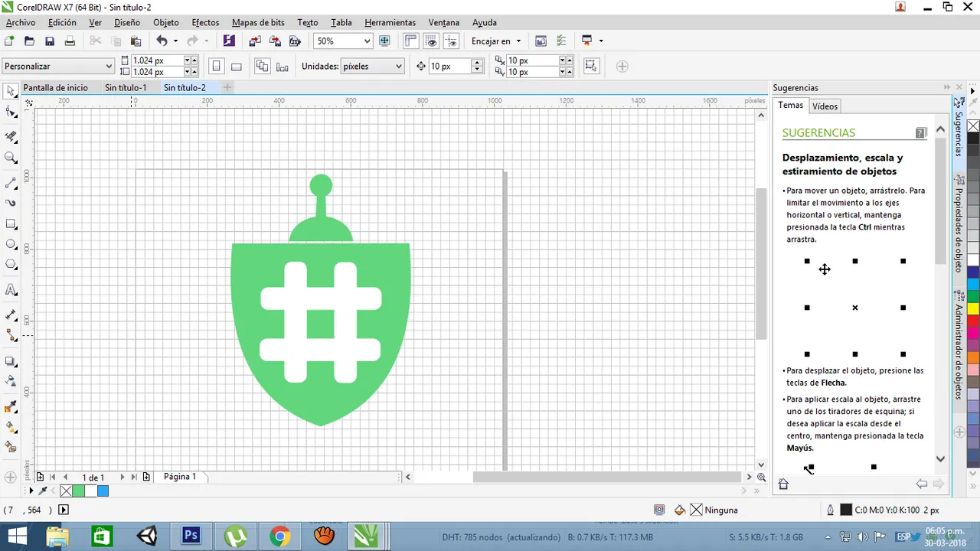980x551 pixels.
Task: Select the Interactive Fill tool
Action: click(11, 426)
